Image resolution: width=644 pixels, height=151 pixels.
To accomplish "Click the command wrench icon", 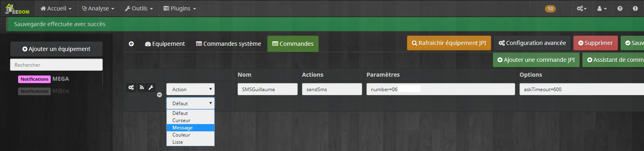I will tap(151, 87).
